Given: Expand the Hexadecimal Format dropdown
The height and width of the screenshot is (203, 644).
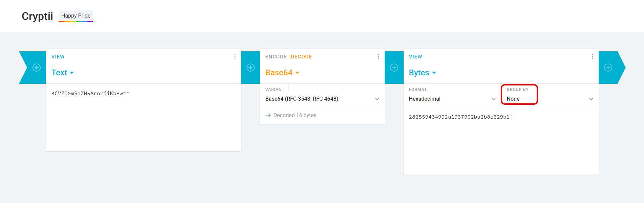Looking at the screenshot, I should tap(452, 99).
